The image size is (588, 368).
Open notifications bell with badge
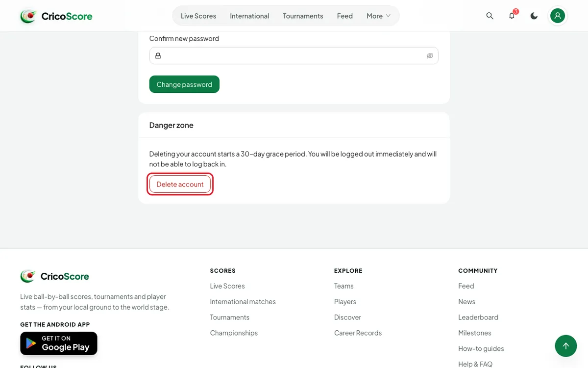[512, 16]
